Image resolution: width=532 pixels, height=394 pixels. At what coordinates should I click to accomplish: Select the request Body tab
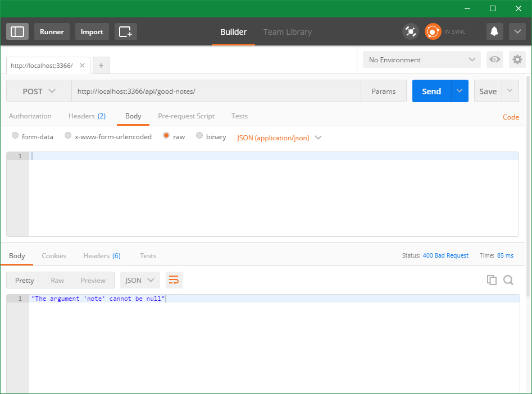pos(133,116)
